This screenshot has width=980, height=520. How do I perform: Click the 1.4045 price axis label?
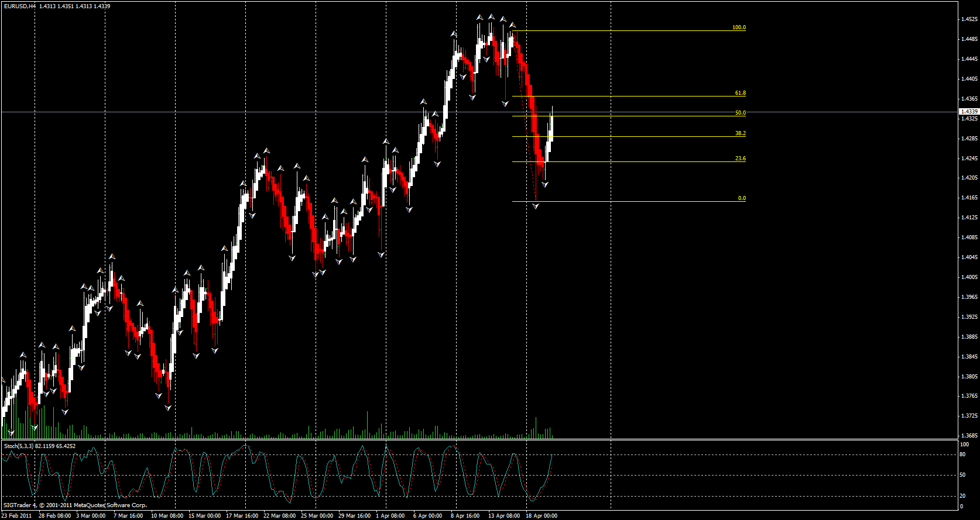click(x=969, y=257)
